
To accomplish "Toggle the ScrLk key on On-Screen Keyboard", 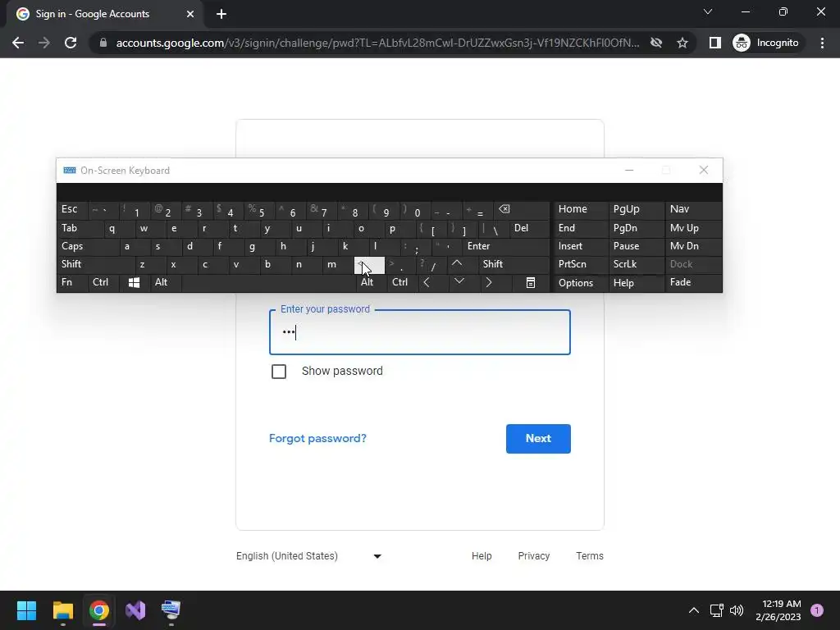I will (x=636, y=264).
